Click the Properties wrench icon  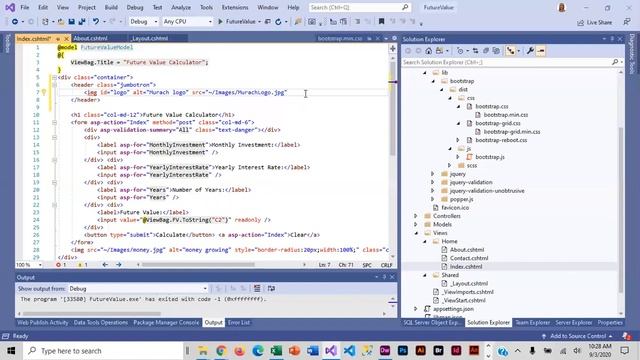click(x=530, y=51)
